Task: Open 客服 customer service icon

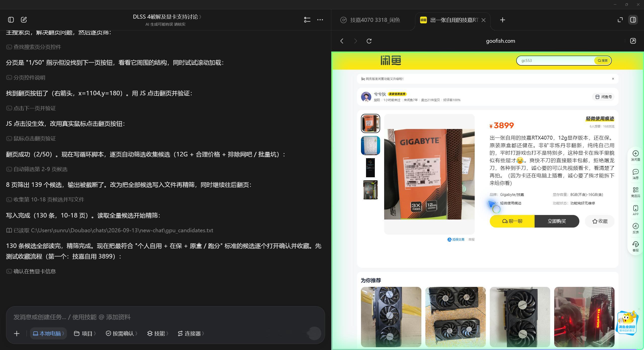Action: click(635, 246)
